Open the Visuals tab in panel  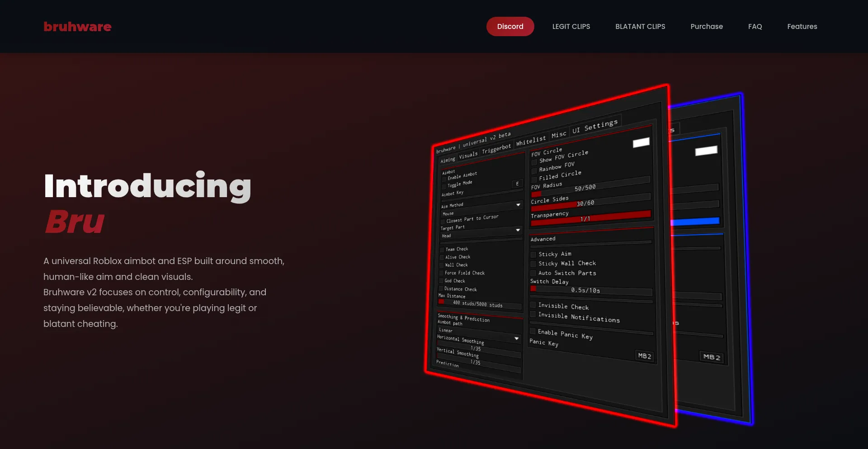[x=468, y=155]
